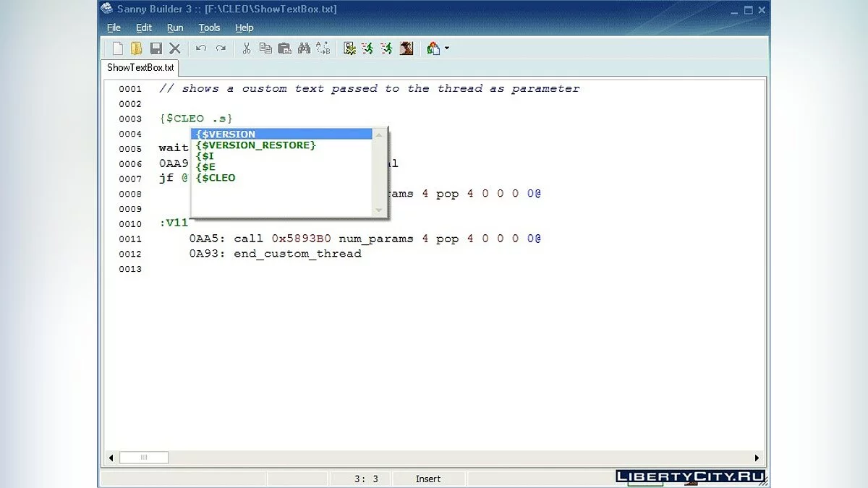
Task: Click the Undo arrow icon
Action: [201, 48]
